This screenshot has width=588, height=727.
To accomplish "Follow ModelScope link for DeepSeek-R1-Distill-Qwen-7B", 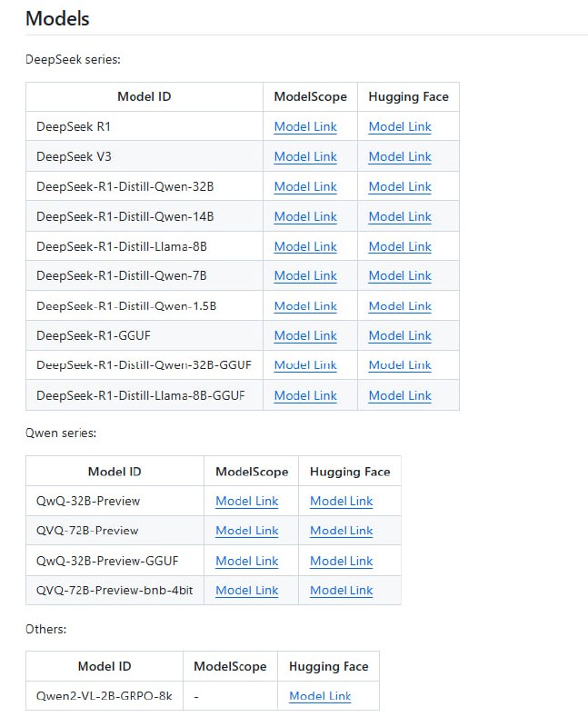I will [x=305, y=276].
